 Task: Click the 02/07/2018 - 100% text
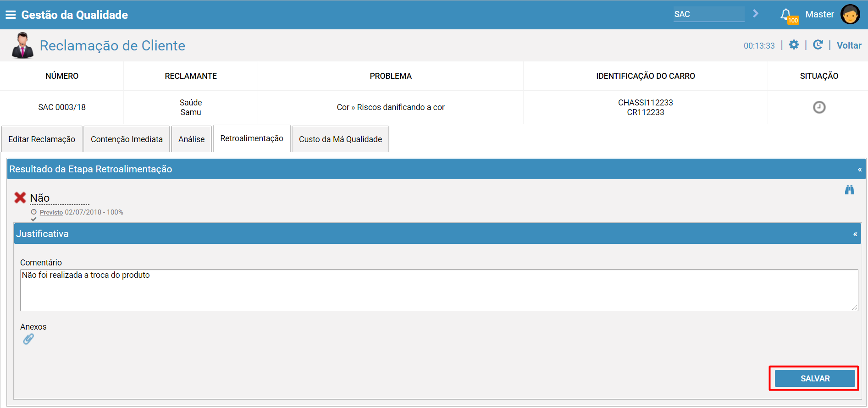[x=94, y=212]
